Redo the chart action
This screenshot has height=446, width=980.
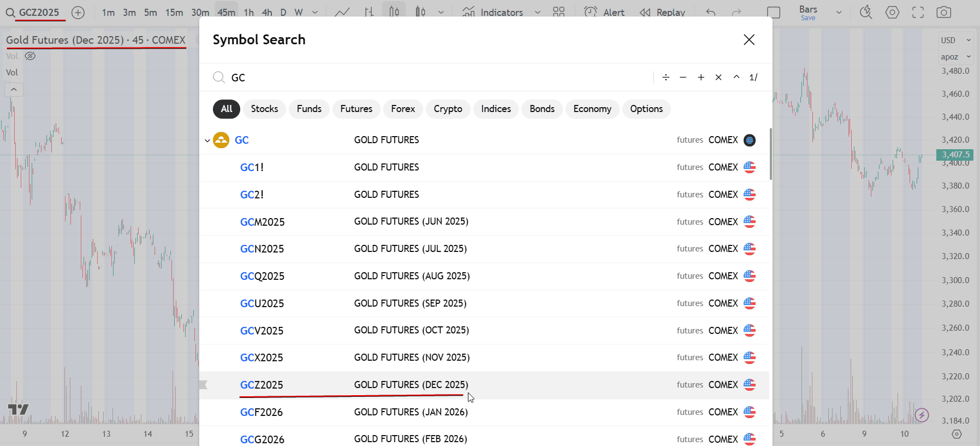[737, 12]
